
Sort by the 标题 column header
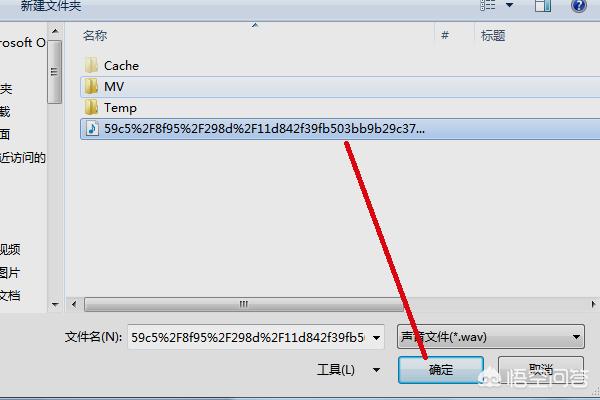click(493, 36)
